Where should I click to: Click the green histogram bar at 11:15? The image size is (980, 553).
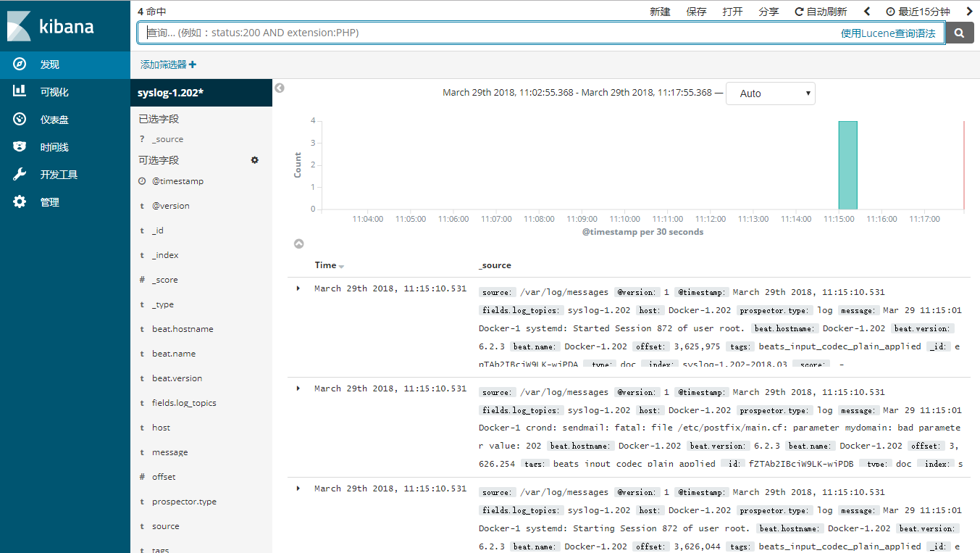pyautogui.click(x=847, y=165)
